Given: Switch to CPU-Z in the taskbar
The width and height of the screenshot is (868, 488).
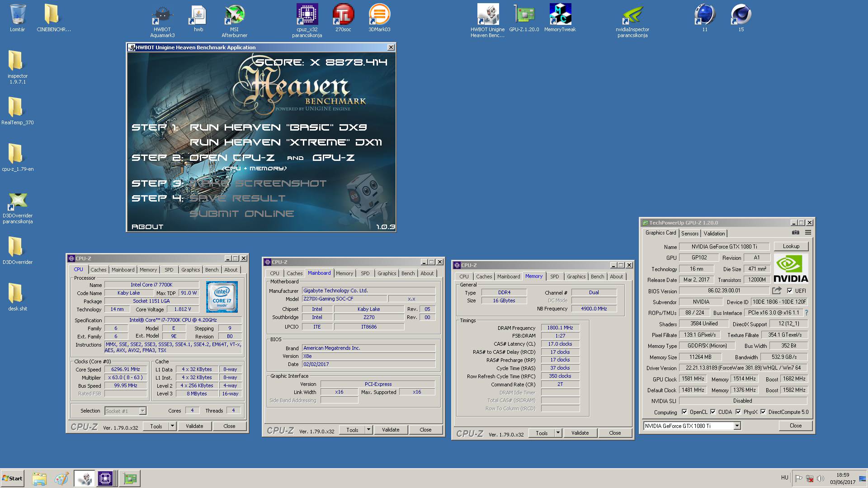Looking at the screenshot, I should click(x=105, y=479).
